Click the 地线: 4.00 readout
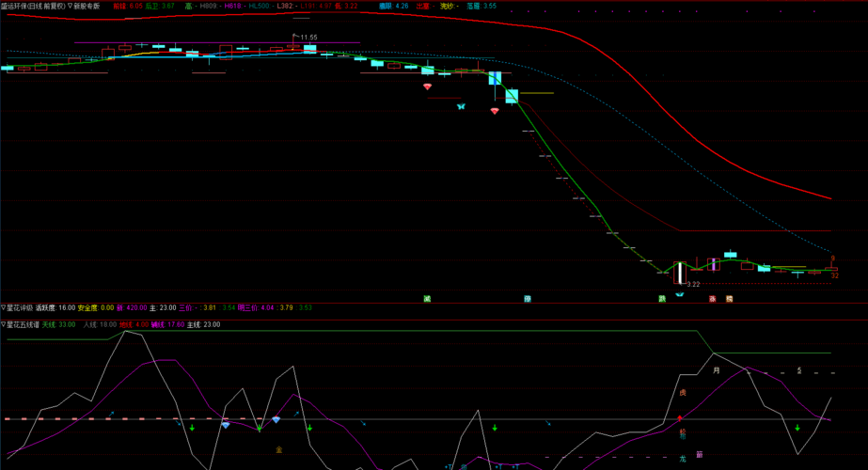Image resolution: width=868 pixels, height=470 pixels. pos(134,325)
